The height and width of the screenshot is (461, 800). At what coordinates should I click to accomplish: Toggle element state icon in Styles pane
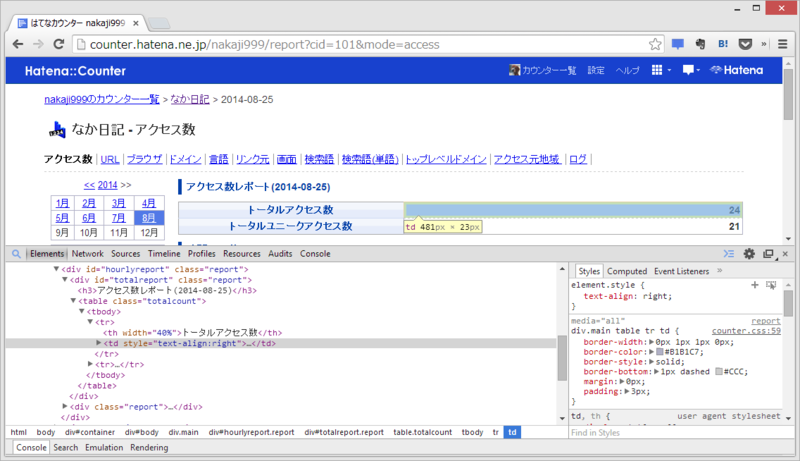771,285
